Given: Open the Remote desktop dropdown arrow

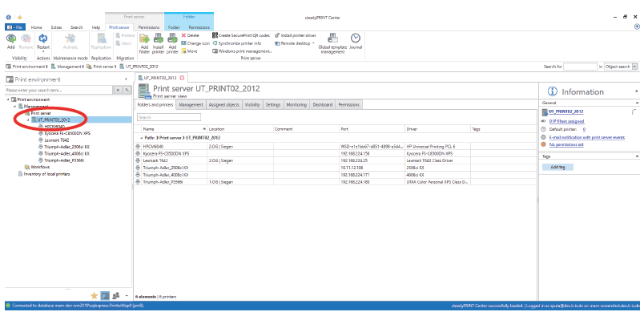Looking at the screenshot, I should click(x=313, y=43).
